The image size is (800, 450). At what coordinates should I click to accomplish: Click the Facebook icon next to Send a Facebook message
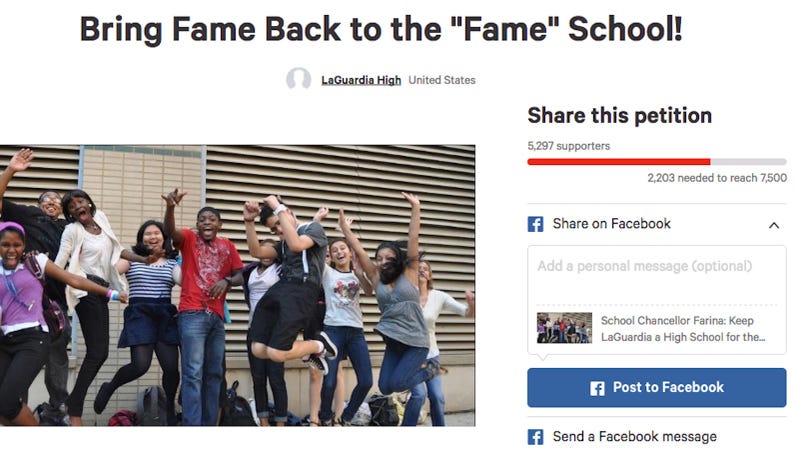click(x=535, y=437)
